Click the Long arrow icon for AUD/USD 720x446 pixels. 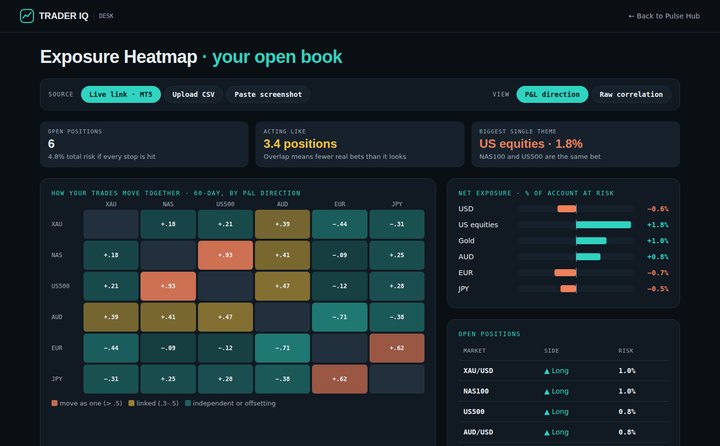click(547, 433)
